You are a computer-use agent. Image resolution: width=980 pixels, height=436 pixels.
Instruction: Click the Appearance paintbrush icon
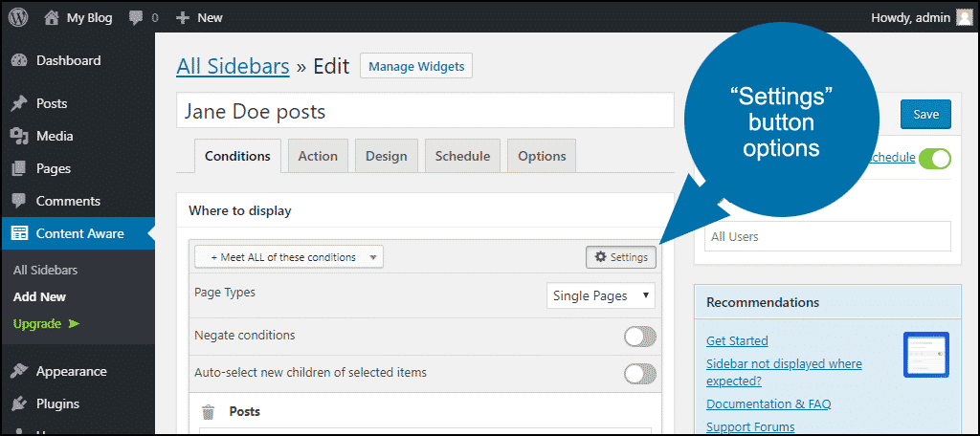19,371
